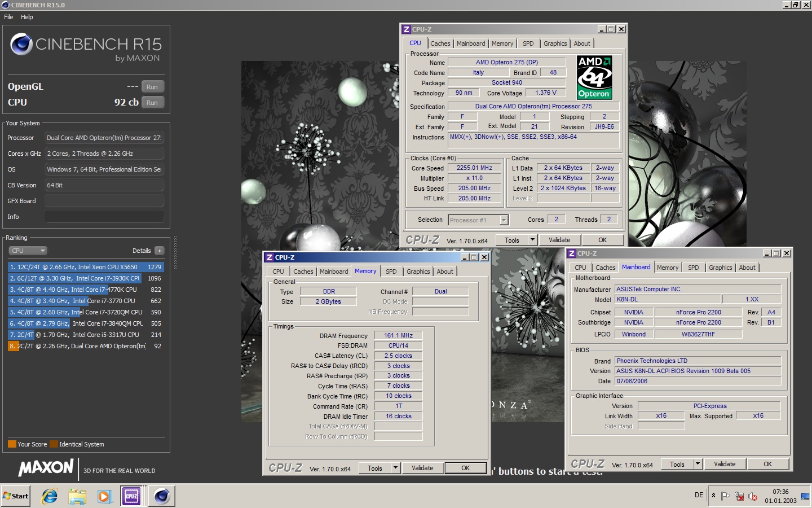Open the DE language indicator

click(699, 495)
